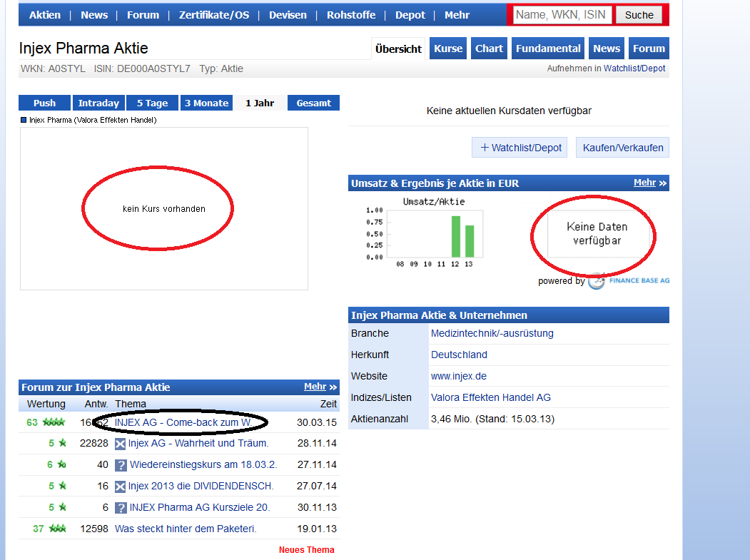Viewport: 750px width, 560px height.
Task: Switch to the Fundamental tab
Action: (548, 49)
